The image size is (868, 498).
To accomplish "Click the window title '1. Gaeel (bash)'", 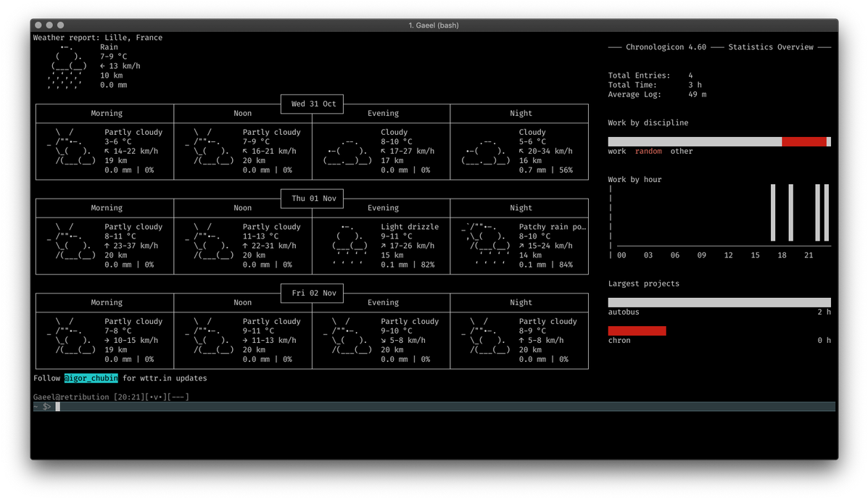I will [x=434, y=25].
